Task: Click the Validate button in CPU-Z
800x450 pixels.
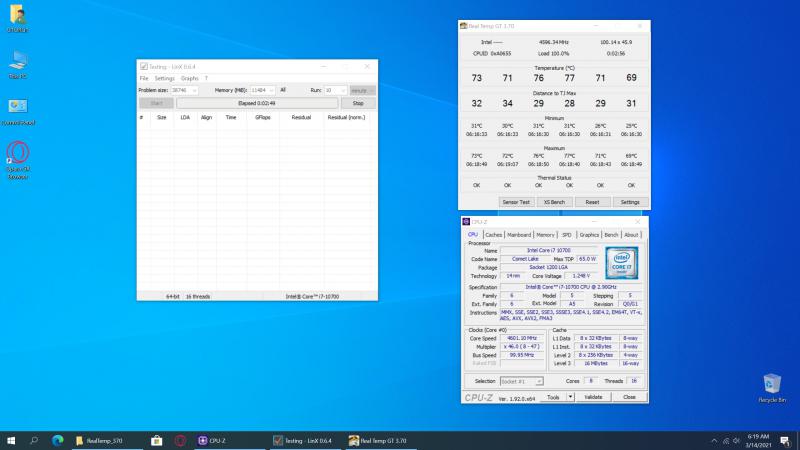Action: pyautogui.click(x=592, y=397)
